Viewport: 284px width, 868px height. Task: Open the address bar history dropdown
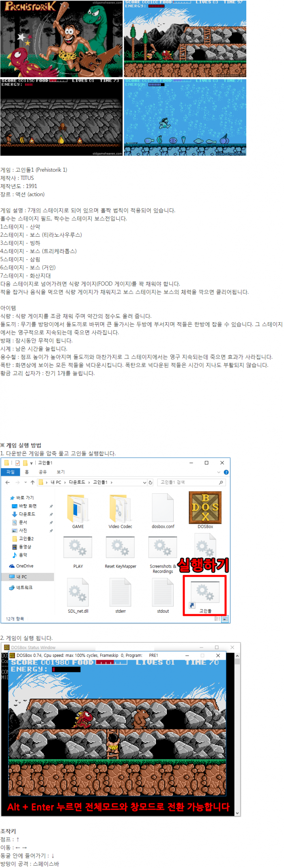144,482
